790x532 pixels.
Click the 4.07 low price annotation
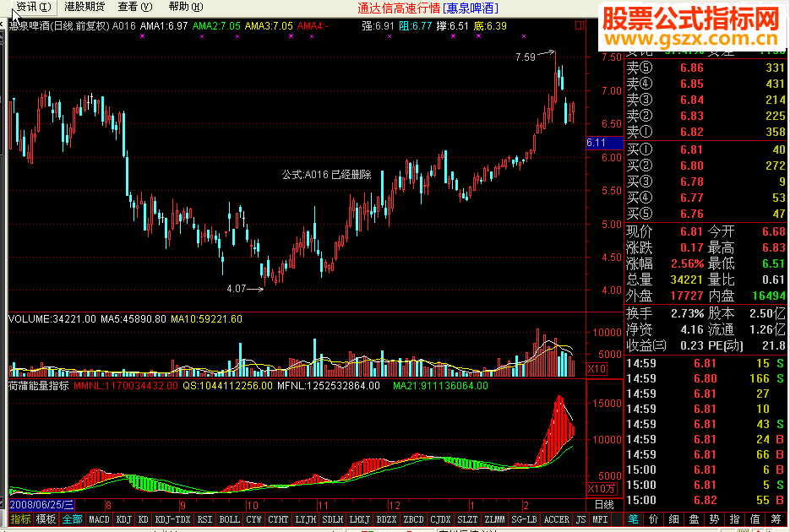click(x=237, y=289)
